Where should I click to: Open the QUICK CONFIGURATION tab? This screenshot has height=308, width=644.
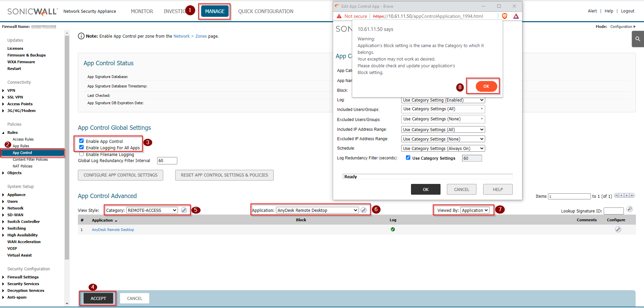click(266, 11)
